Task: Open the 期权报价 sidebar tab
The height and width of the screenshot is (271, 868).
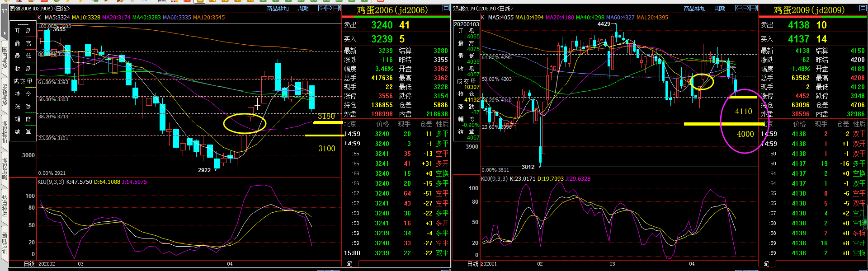Action: (5, 132)
